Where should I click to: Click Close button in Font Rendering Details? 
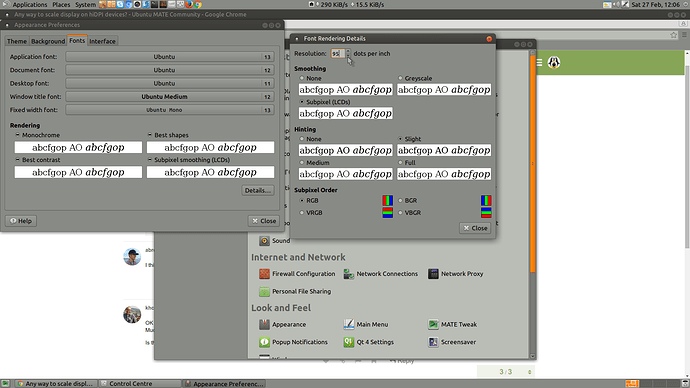coord(475,228)
